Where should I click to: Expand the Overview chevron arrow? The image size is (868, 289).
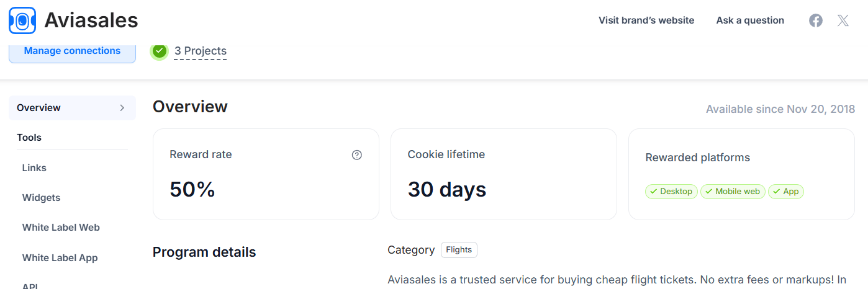122,108
